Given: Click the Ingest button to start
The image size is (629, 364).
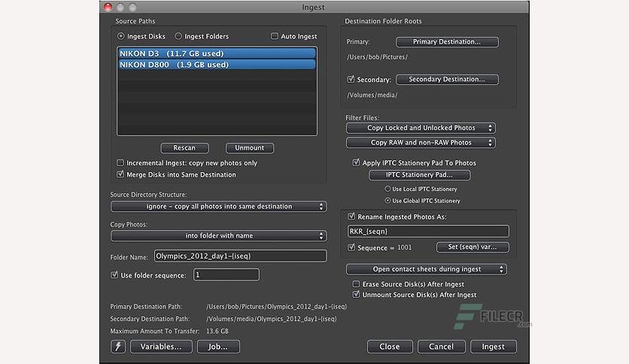Looking at the screenshot, I should [493, 347].
